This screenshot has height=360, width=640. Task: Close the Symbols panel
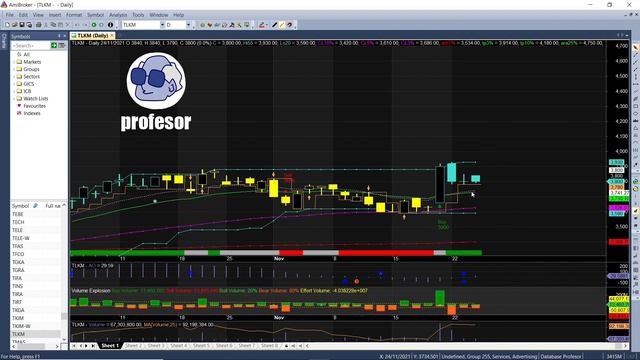64,36
